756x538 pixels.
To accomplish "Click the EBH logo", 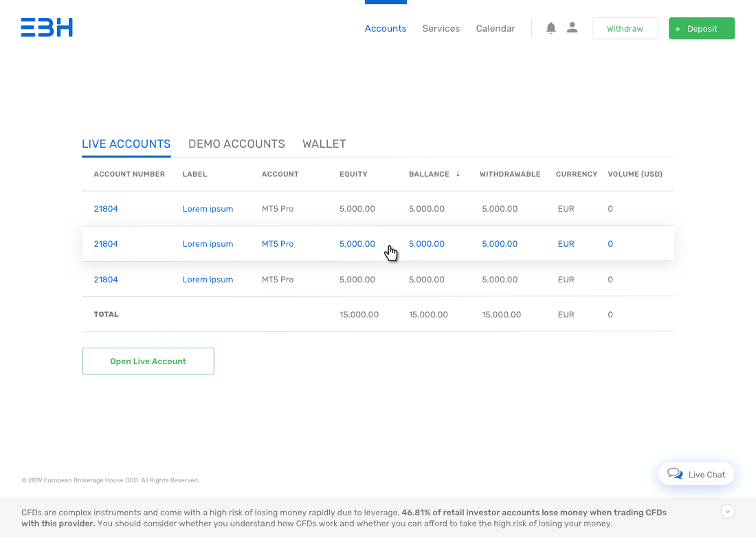I will pyautogui.click(x=47, y=27).
